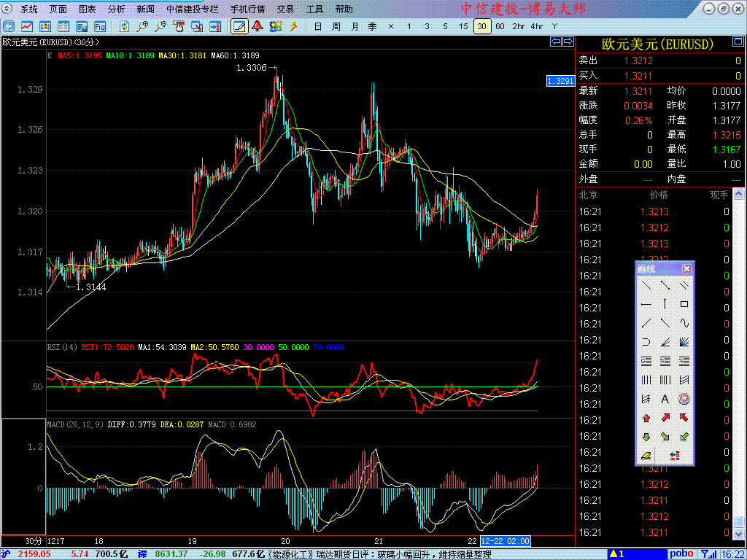Place a red up arrow marker
The height and width of the screenshot is (560, 747).
coord(646,418)
